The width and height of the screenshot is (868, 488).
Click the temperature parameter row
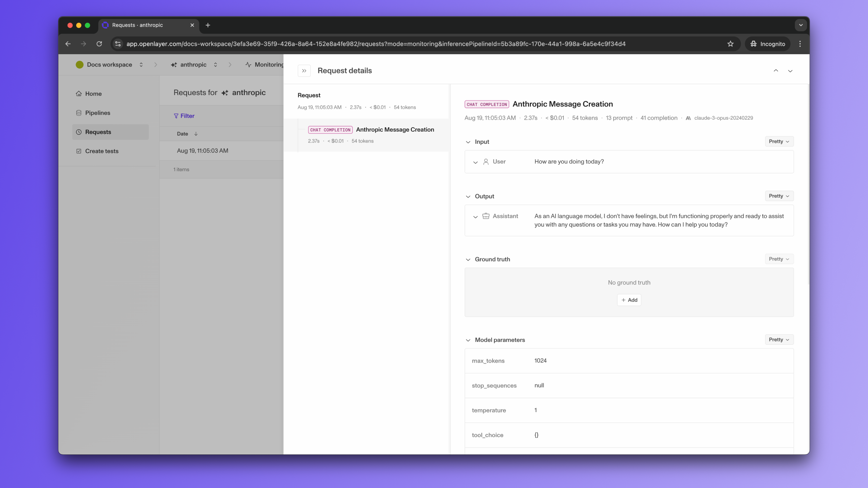629,410
